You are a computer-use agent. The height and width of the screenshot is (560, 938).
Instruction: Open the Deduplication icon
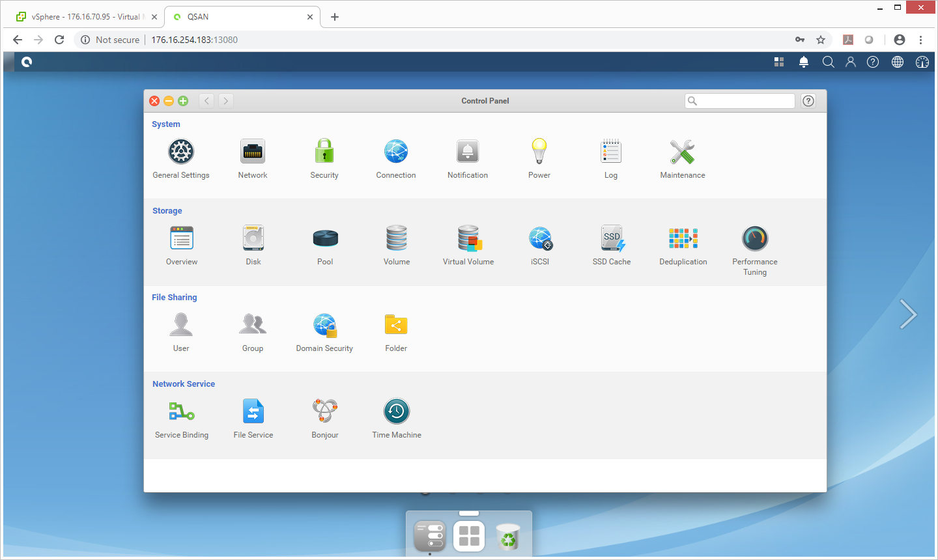pos(683,238)
